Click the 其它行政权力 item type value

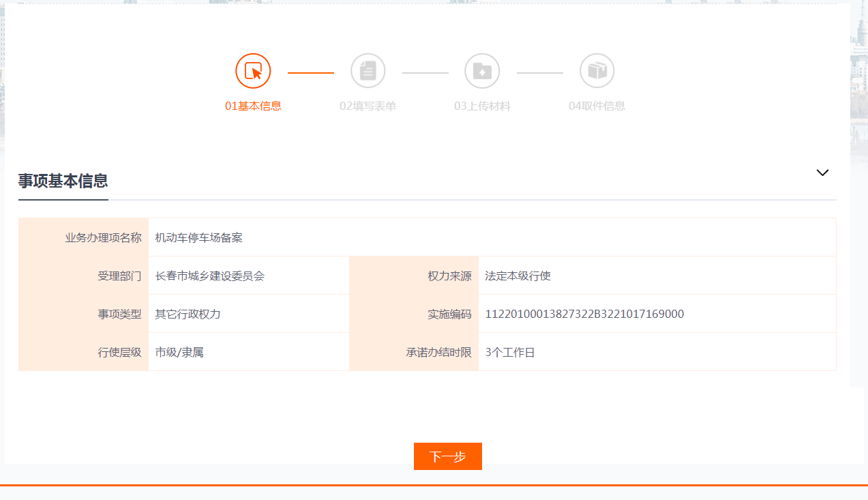[x=188, y=314]
